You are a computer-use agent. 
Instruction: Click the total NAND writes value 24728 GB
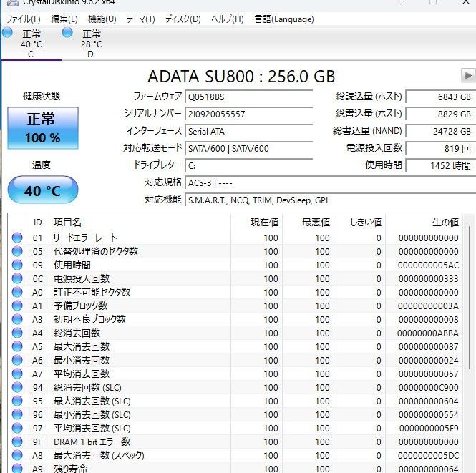[x=441, y=132]
